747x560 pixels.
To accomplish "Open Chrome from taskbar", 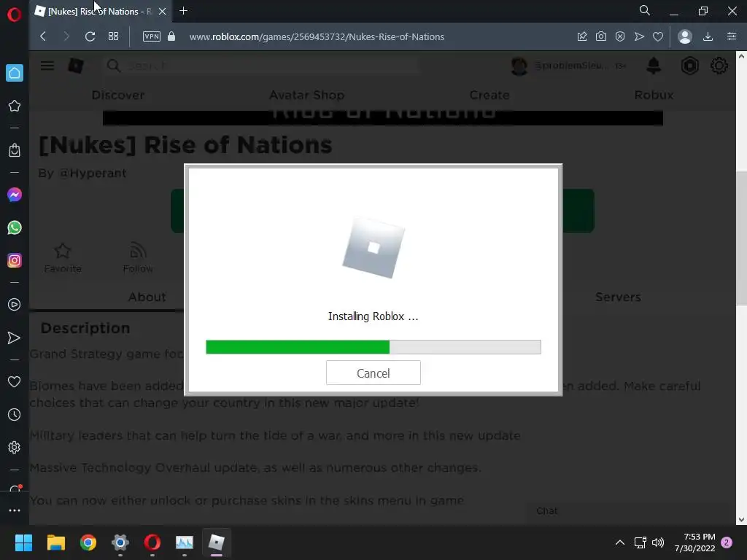I will pyautogui.click(x=88, y=542).
